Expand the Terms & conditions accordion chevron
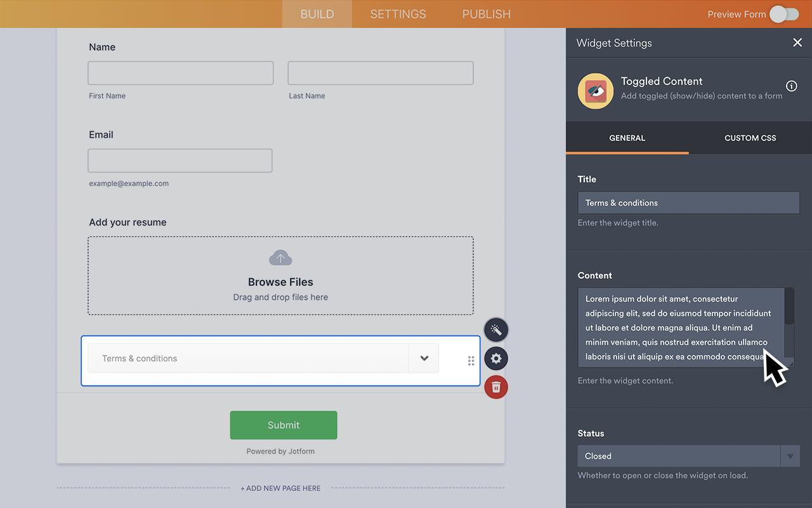Screen dimensions: 812x508 424,358
